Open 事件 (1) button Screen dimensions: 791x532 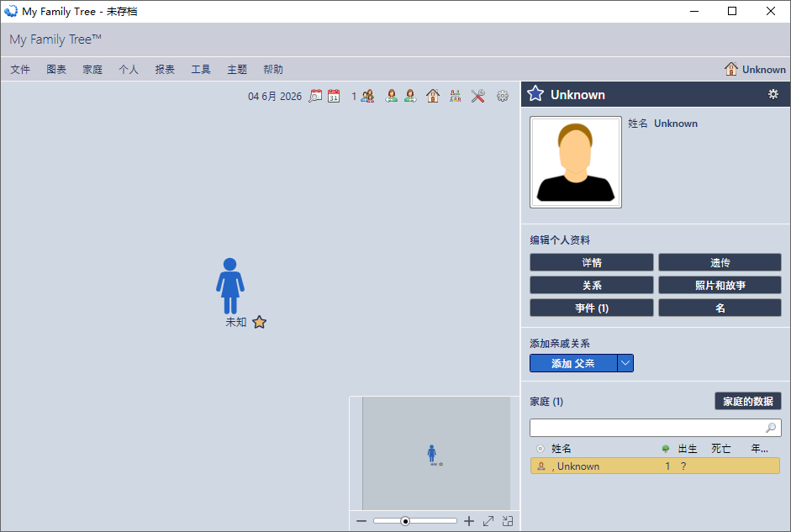coord(592,308)
